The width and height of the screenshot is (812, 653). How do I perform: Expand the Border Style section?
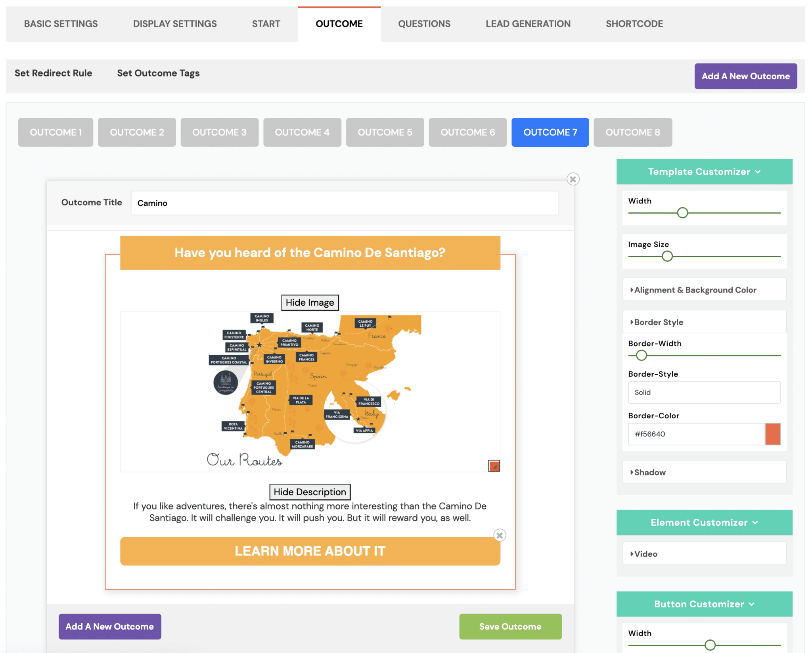(x=659, y=322)
